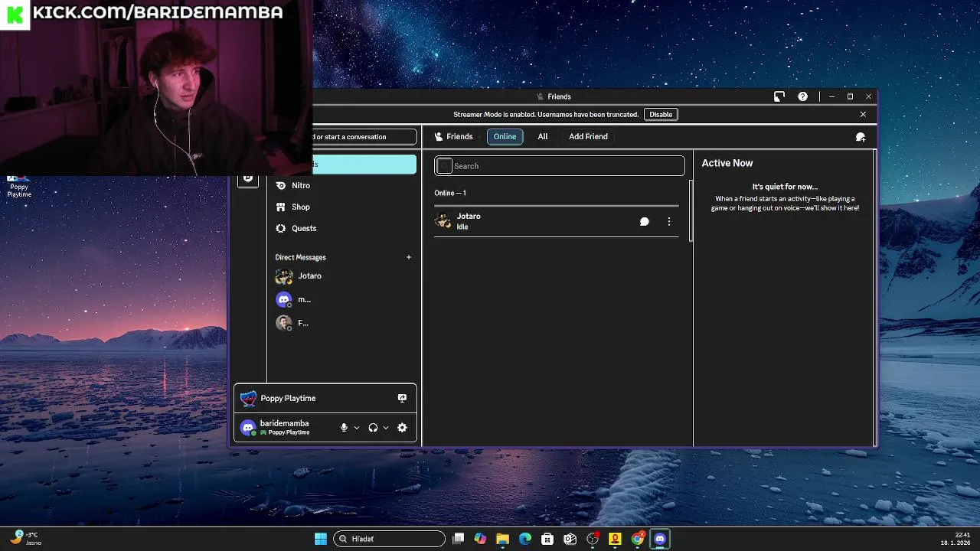
Task: Switch to the Online friends tab
Action: click(505, 136)
